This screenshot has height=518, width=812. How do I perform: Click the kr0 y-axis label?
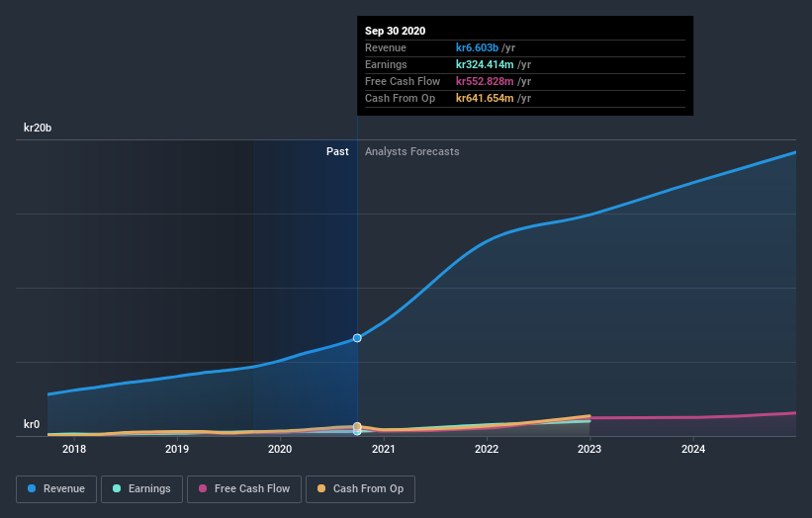click(32, 424)
